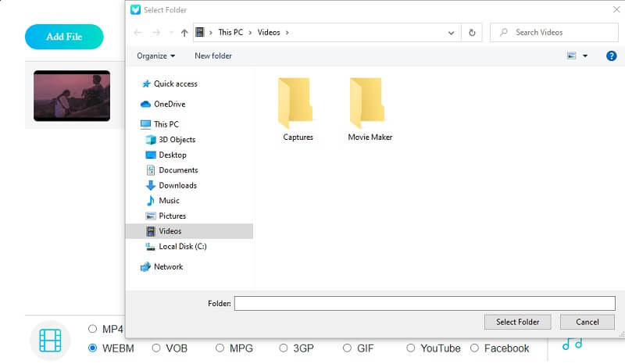Select Videos in the navigation pane
Image resolution: width=625 pixels, height=364 pixels.
(189, 231)
